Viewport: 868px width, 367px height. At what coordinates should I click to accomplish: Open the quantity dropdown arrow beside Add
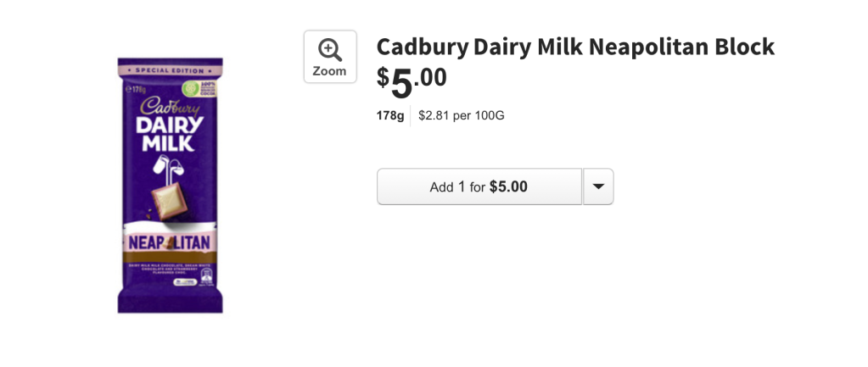[598, 186]
